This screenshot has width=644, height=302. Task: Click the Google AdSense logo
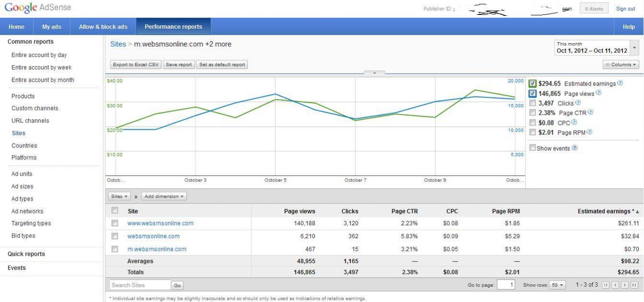37,8
